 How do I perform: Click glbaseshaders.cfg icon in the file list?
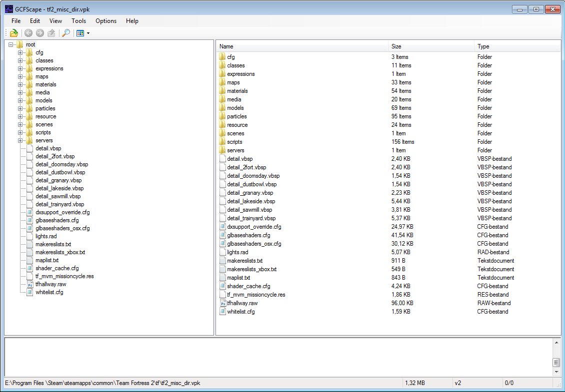click(222, 235)
